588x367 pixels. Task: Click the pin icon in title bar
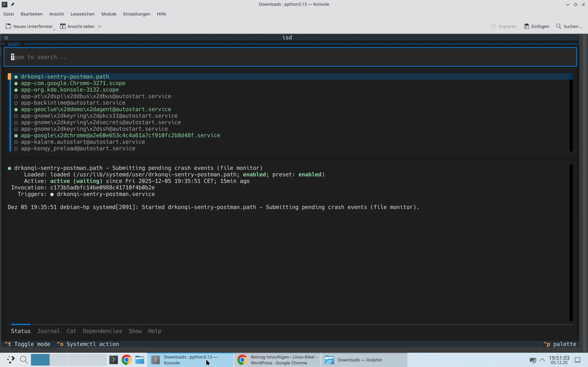pos(13,4)
